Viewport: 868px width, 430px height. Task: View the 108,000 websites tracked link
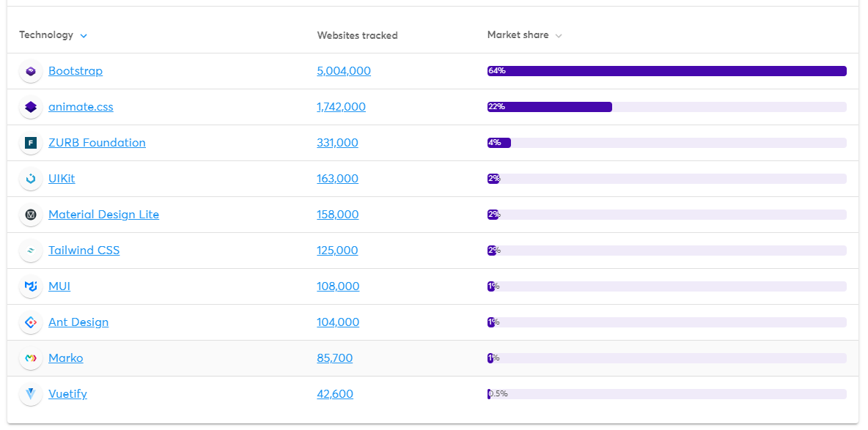point(338,286)
